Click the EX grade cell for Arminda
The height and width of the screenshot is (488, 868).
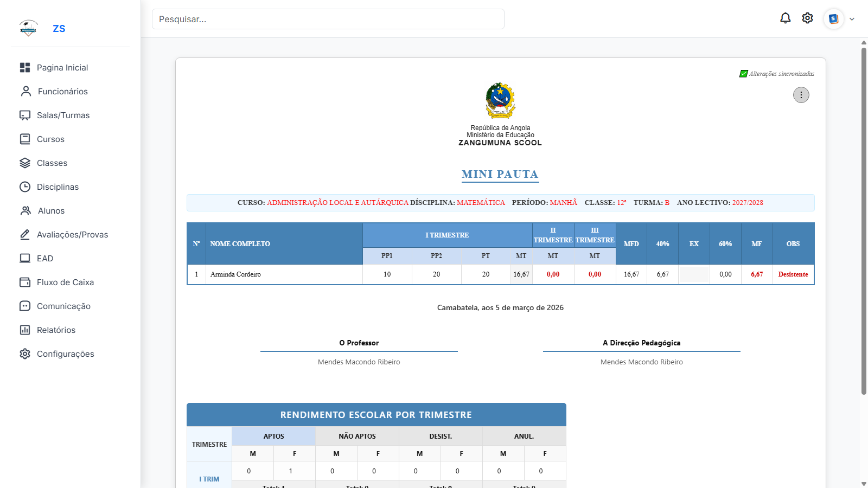694,274
